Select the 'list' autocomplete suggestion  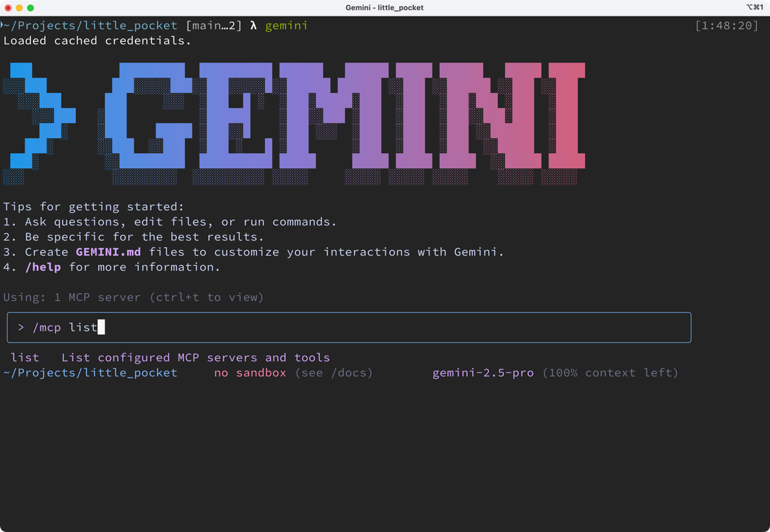(x=25, y=358)
